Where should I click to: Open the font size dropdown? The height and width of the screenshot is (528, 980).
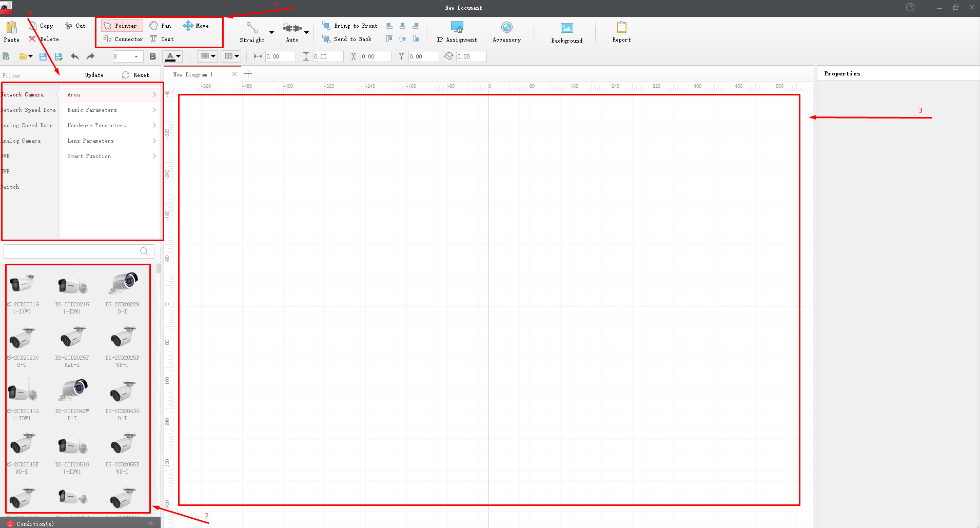point(136,56)
